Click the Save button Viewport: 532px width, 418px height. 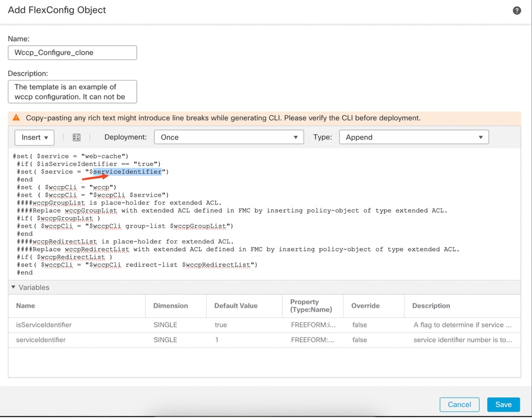503,405
